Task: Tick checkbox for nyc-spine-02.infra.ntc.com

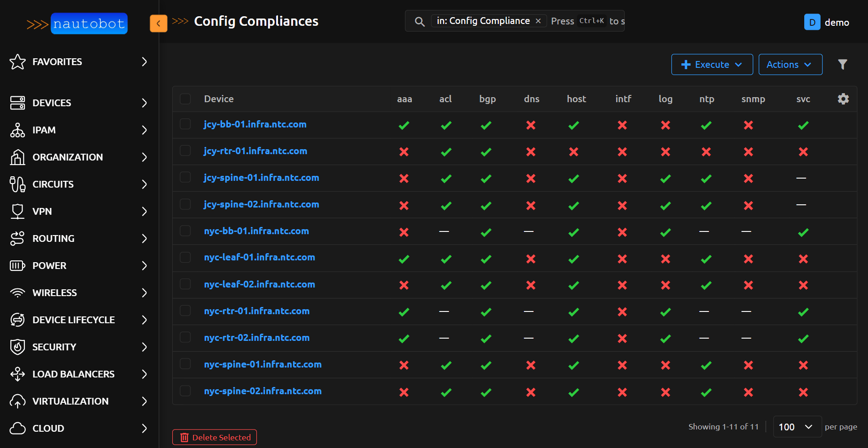Action: coord(185,391)
